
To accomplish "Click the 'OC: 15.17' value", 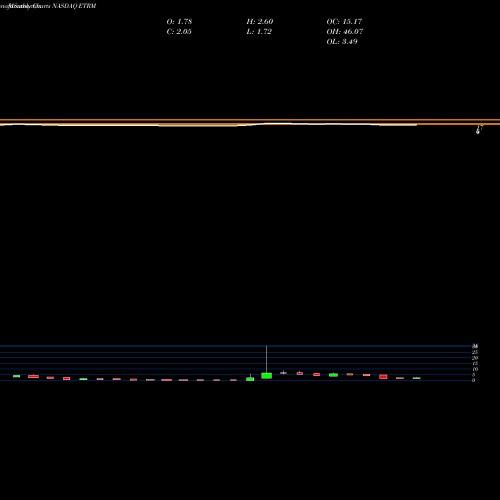I will pos(344,22).
